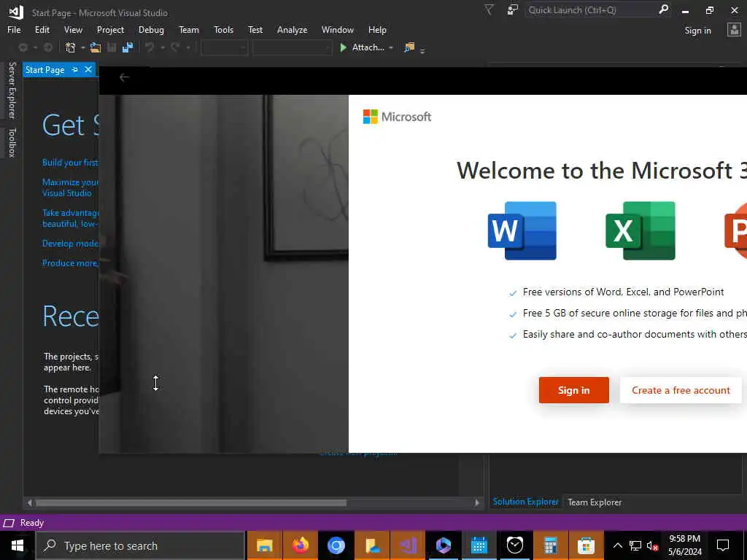Click the Redo toolbar icon

[175, 47]
